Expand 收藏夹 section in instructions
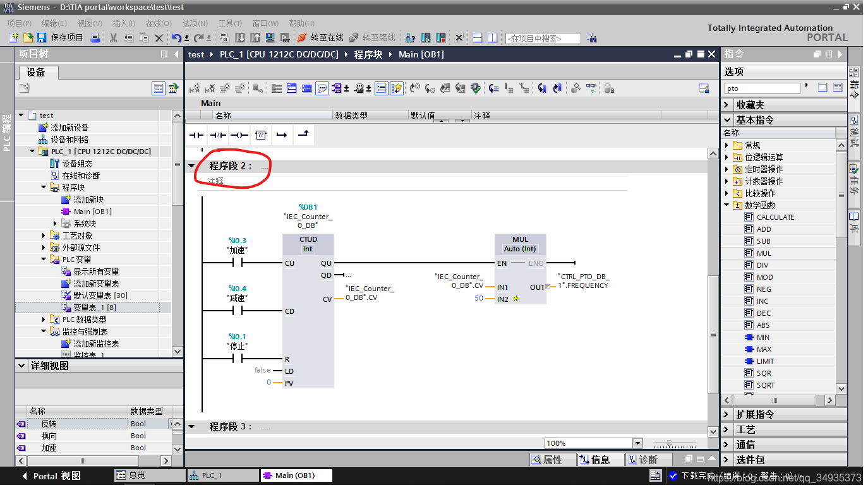 click(727, 105)
